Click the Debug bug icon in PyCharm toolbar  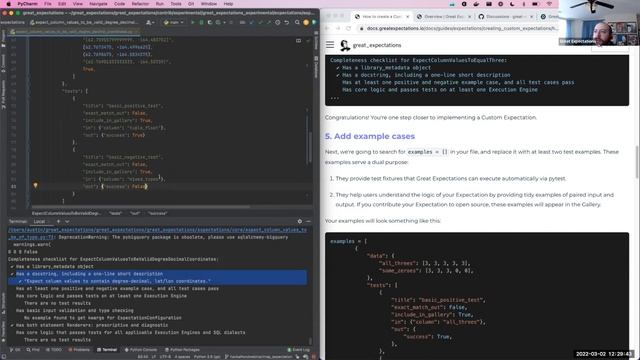pyautogui.click(x=201, y=22)
